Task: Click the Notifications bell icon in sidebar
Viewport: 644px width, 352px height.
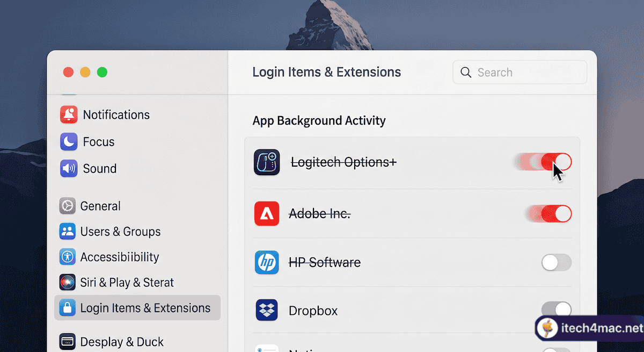Action: point(69,114)
